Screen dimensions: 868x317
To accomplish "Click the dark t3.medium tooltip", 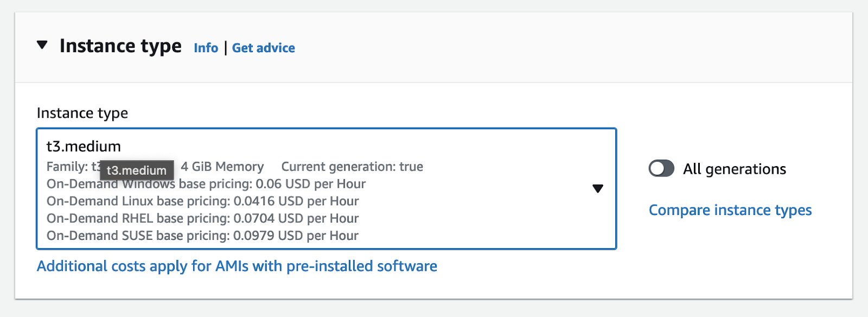I will pos(137,170).
